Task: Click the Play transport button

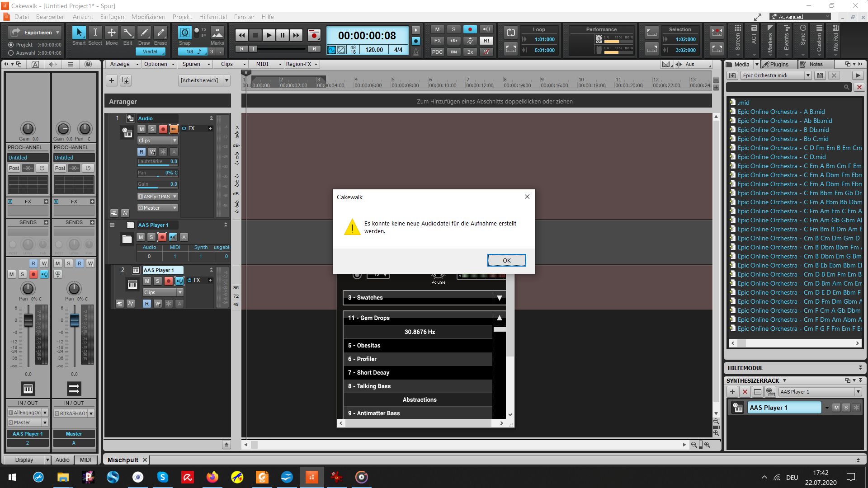Action: 269,35
